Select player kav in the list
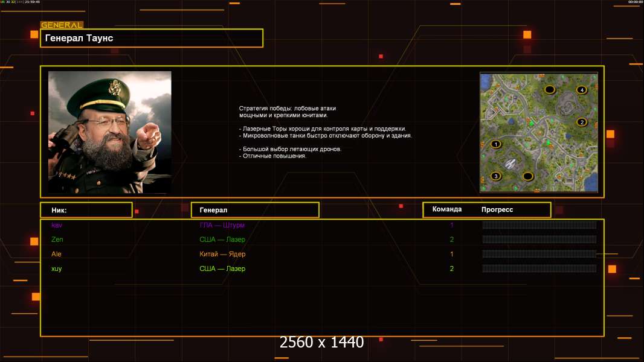 point(57,225)
